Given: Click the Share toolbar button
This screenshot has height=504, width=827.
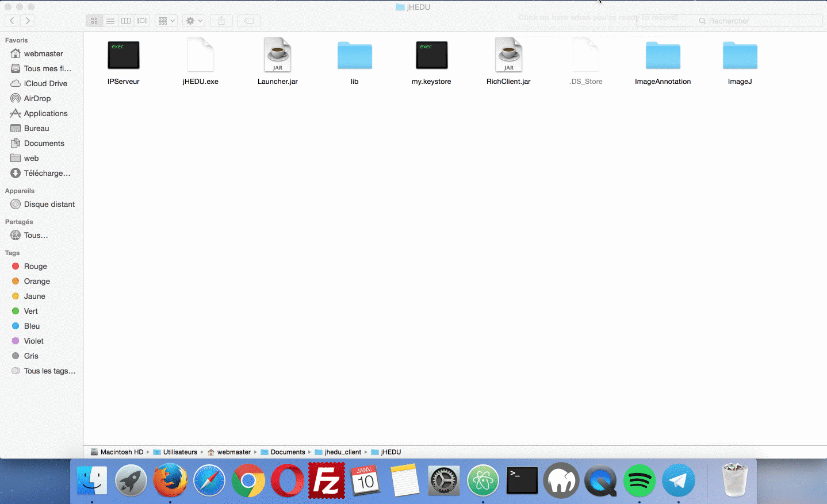Looking at the screenshot, I should point(221,21).
